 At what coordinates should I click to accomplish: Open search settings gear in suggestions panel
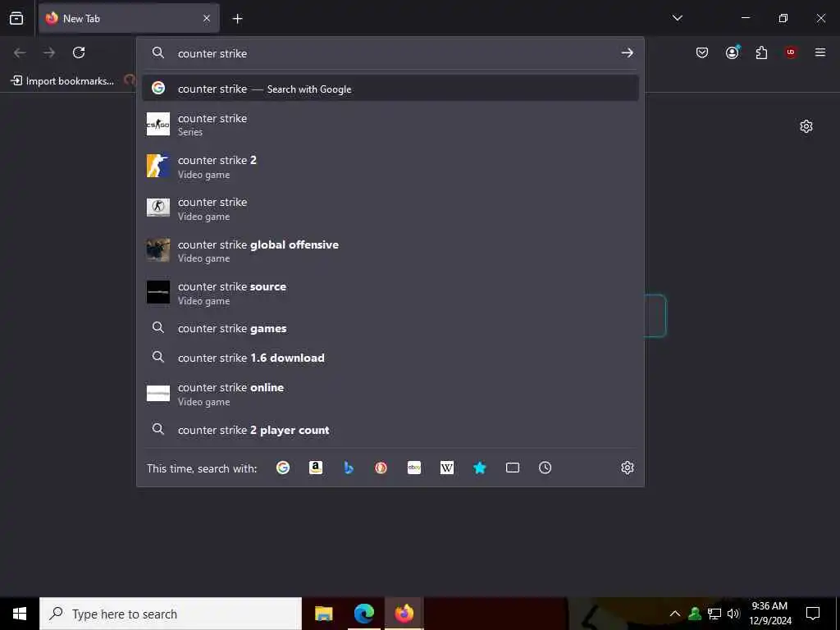(628, 468)
